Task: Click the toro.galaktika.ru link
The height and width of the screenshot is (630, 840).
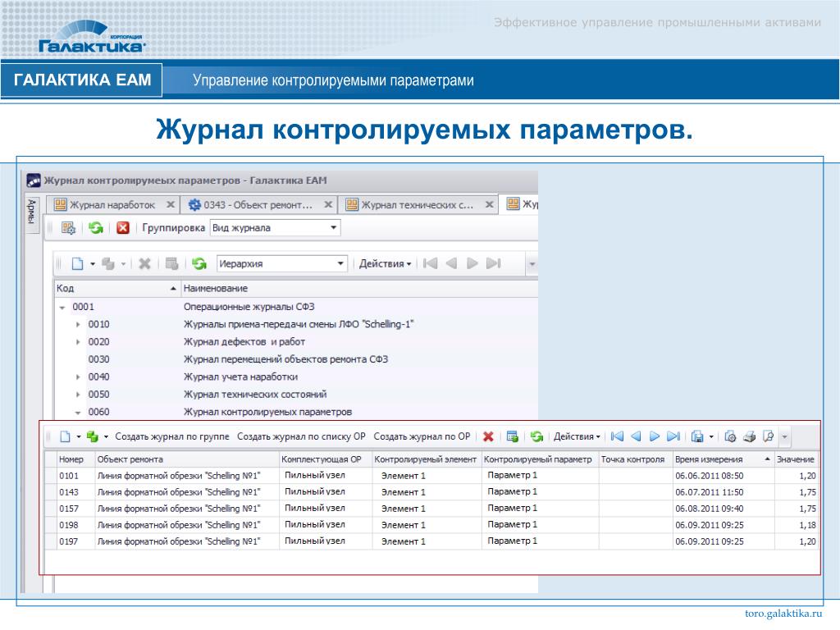Action: (x=783, y=614)
